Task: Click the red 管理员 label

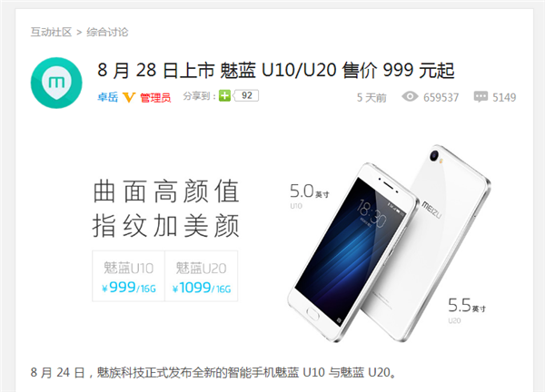Action: pos(155,98)
